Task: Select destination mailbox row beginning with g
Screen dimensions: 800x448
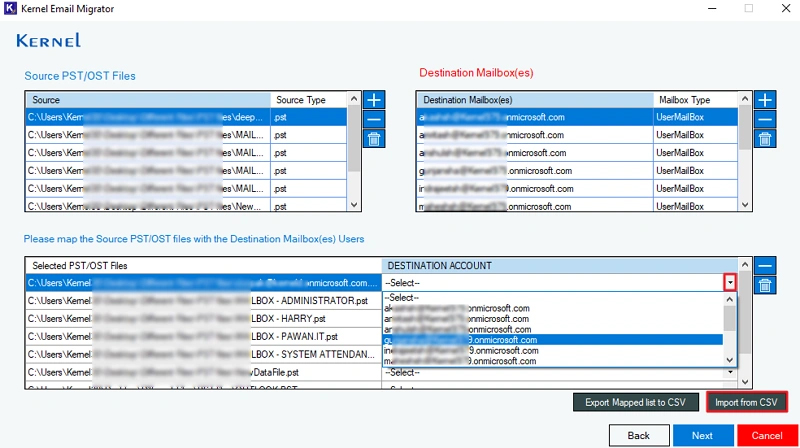Action: click(578, 170)
